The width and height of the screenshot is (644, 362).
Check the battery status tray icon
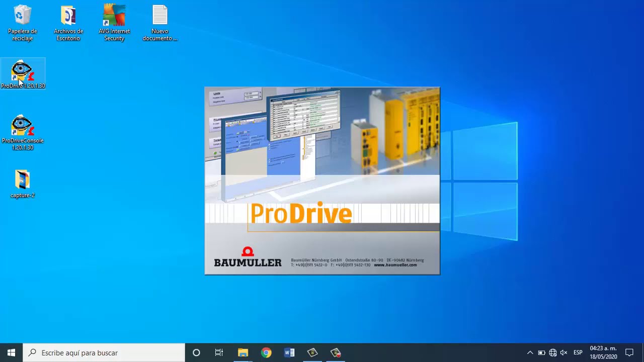coord(541,353)
